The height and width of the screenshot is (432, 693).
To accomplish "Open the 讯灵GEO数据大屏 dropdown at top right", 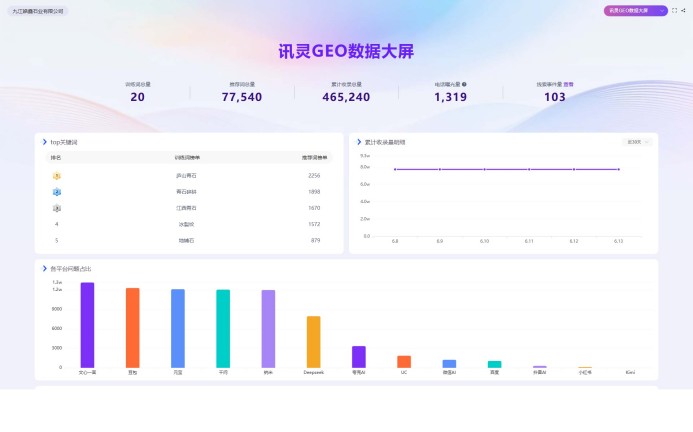I will pos(636,11).
